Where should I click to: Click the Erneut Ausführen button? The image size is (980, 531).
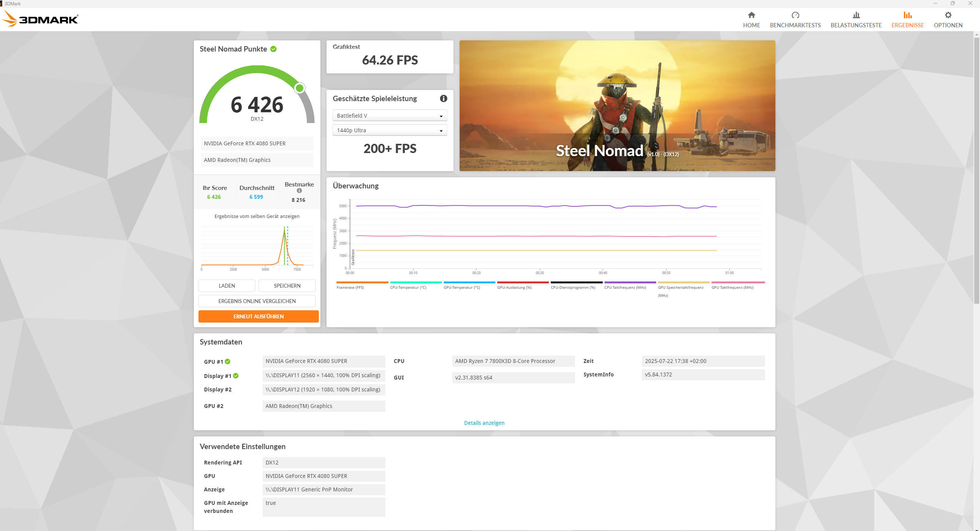pos(258,316)
